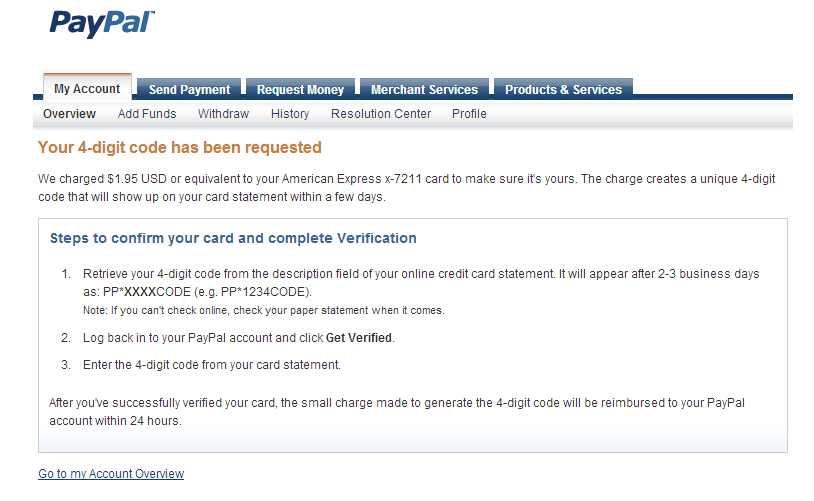Open the Merchant Services tab

point(424,89)
